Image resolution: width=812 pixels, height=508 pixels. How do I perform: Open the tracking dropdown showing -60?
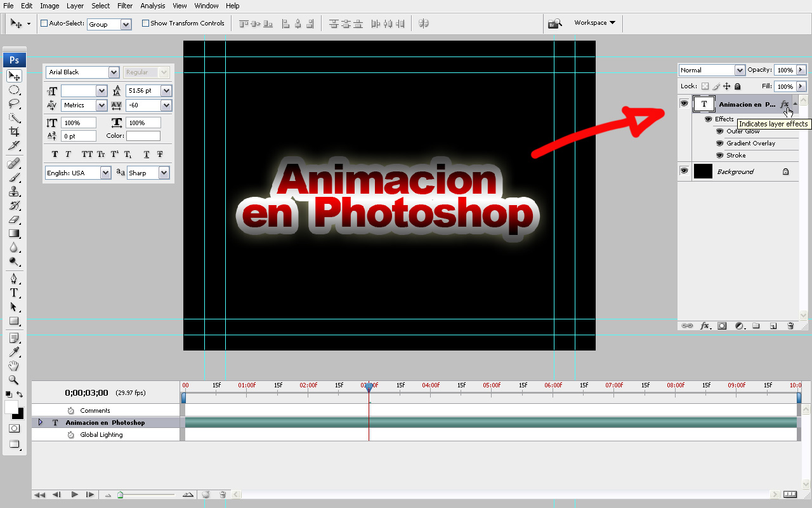click(166, 105)
